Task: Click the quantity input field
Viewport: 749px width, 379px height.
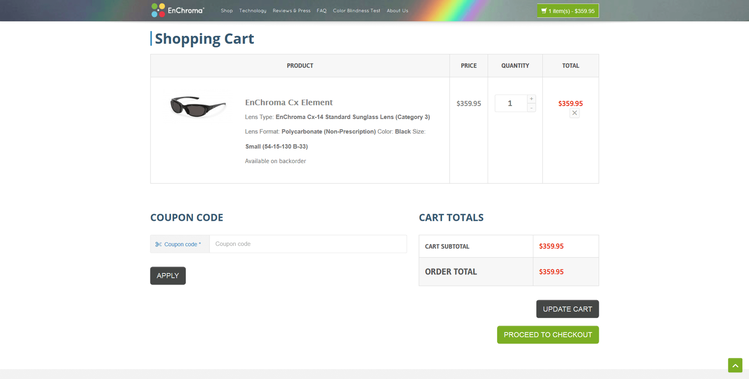Action: coord(511,103)
